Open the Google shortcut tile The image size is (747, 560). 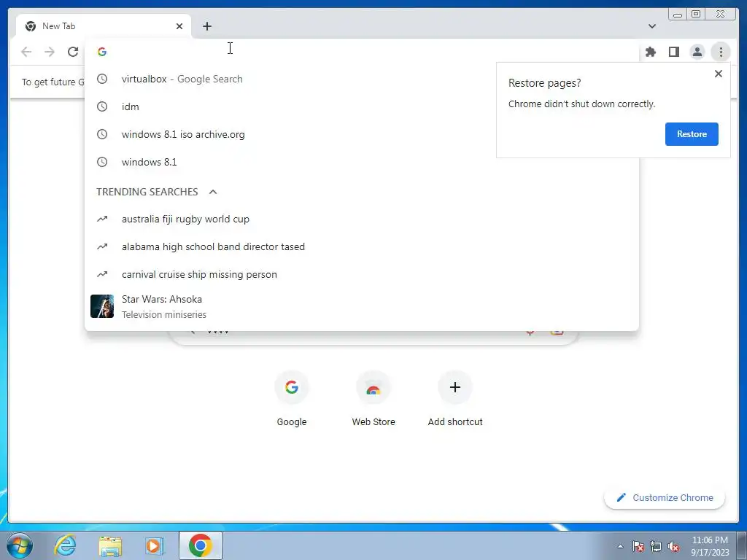292,399
